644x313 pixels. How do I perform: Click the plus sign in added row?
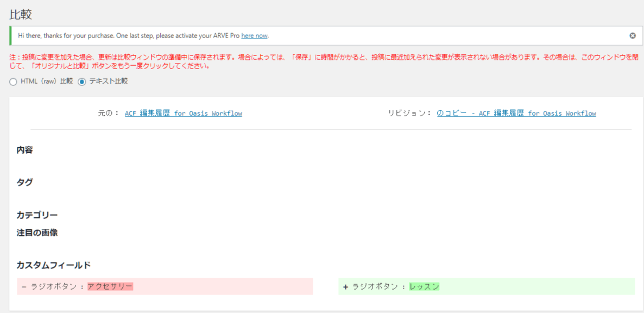coord(345,287)
